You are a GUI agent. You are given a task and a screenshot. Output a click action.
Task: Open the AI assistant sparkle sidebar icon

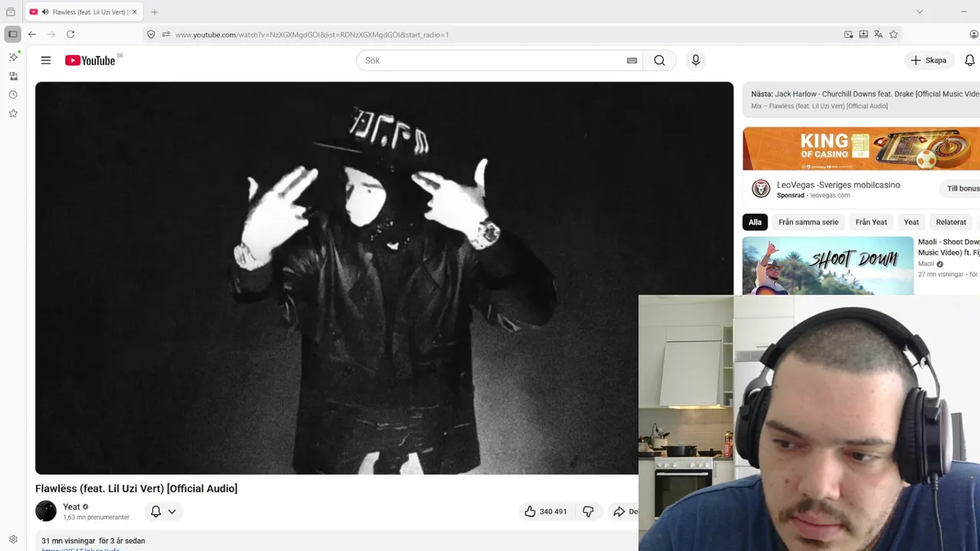pos(13,57)
